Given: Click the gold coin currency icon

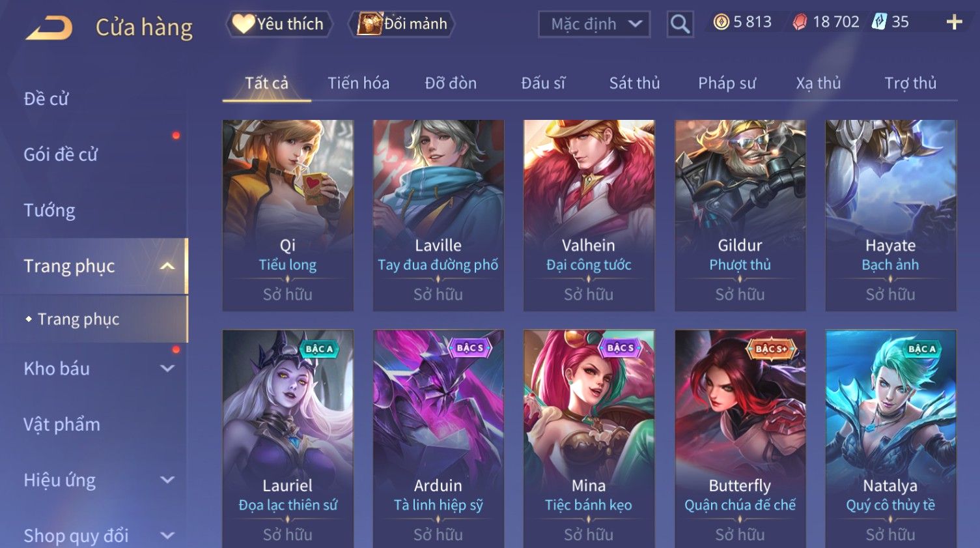Looking at the screenshot, I should pos(721,22).
